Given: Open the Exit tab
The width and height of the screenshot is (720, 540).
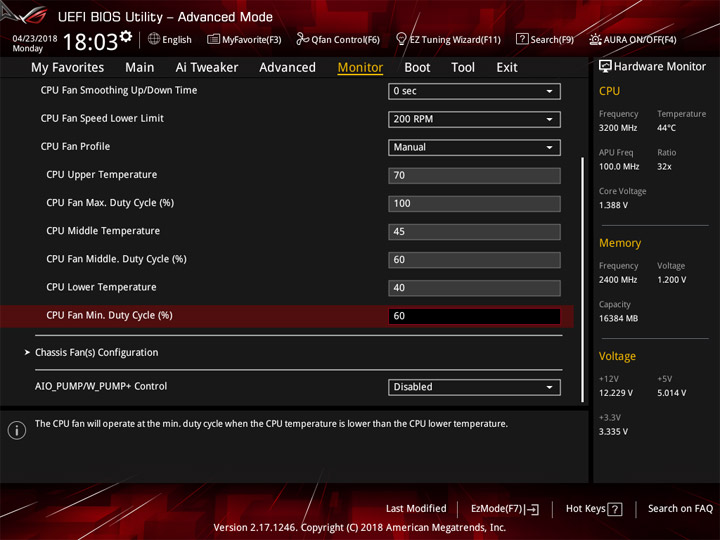Looking at the screenshot, I should (x=507, y=68).
